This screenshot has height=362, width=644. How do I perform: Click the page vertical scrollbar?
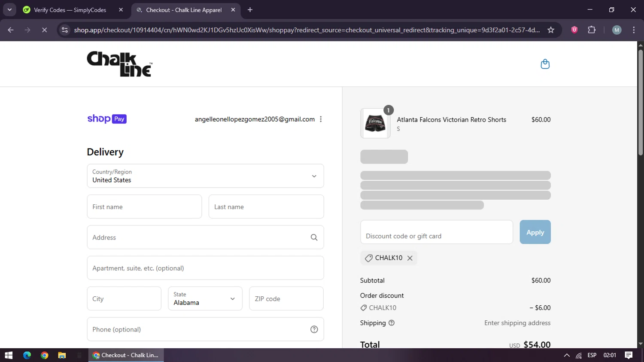point(641,103)
